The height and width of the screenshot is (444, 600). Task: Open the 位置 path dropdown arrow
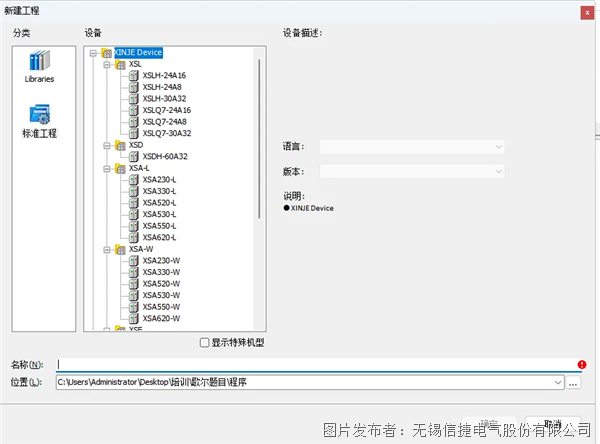coord(558,382)
